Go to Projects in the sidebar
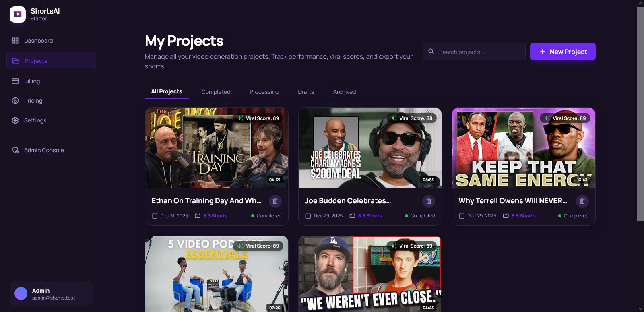644x312 pixels. click(51, 61)
